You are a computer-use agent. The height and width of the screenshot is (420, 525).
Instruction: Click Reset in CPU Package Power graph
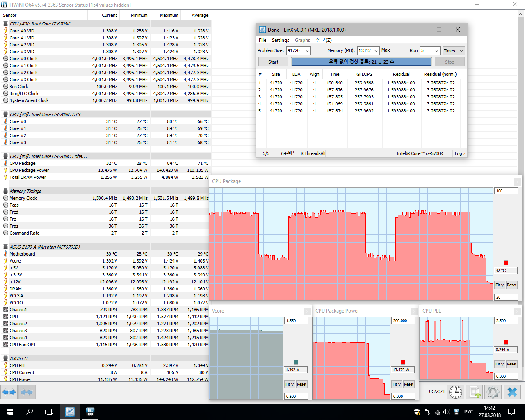(x=409, y=384)
